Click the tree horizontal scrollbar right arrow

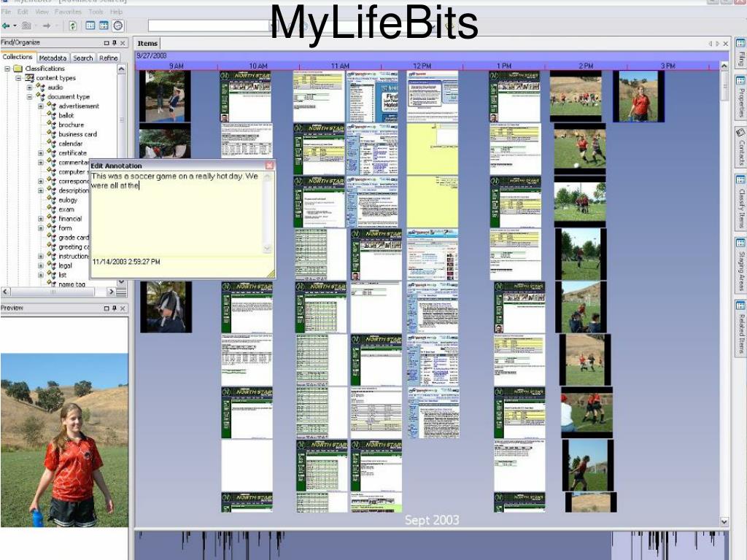point(111,292)
